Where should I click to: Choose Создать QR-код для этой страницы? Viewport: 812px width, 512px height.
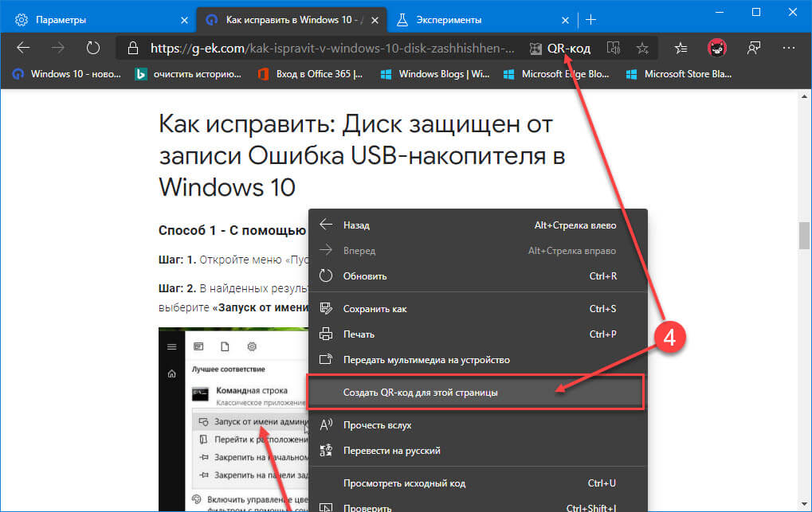(476, 393)
